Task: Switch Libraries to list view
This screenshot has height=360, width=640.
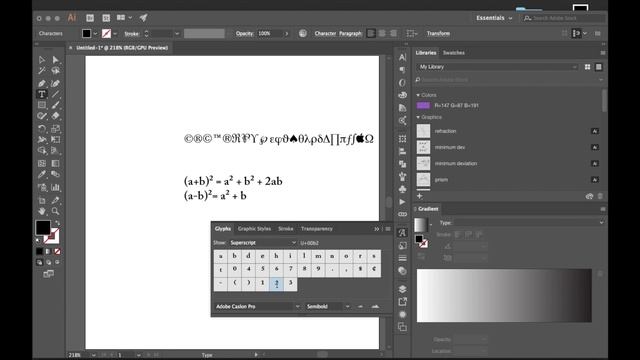Action: pos(599,67)
